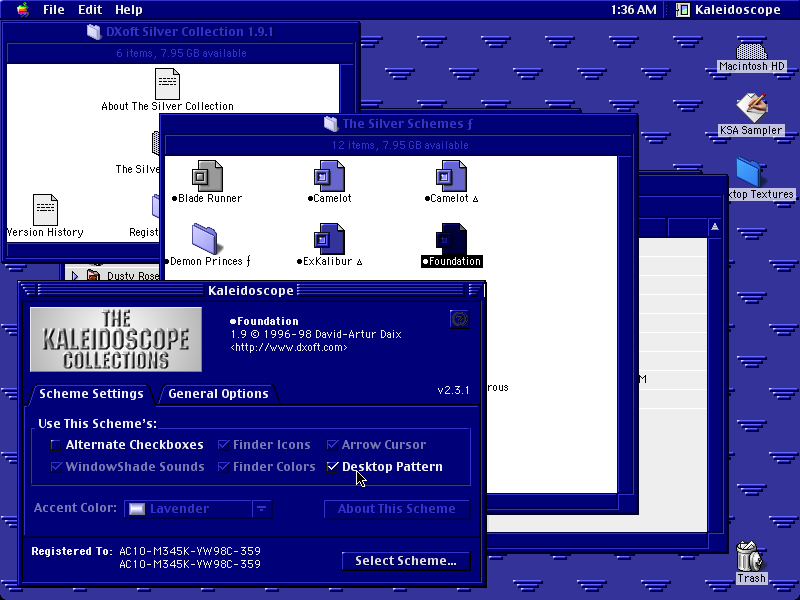This screenshot has width=800, height=600.
Task: Click the "6 items, 7.95 GB available" status text
Action: (181, 53)
